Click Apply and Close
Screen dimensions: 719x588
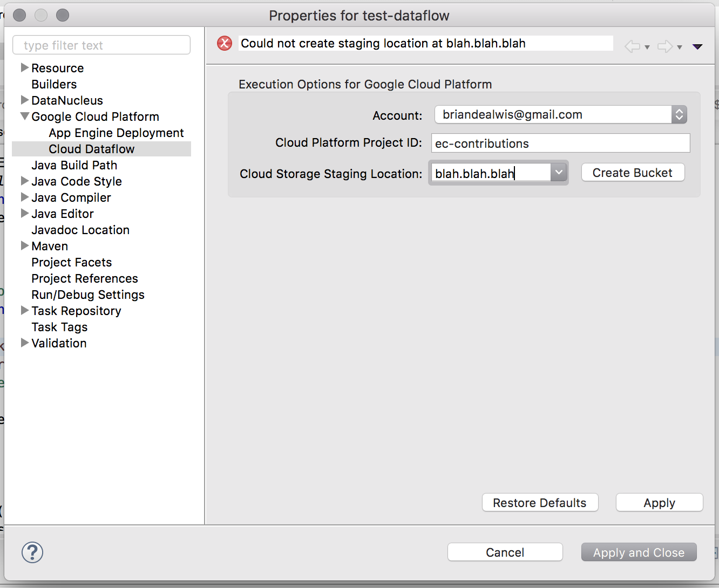pyautogui.click(x=639, y=552)
